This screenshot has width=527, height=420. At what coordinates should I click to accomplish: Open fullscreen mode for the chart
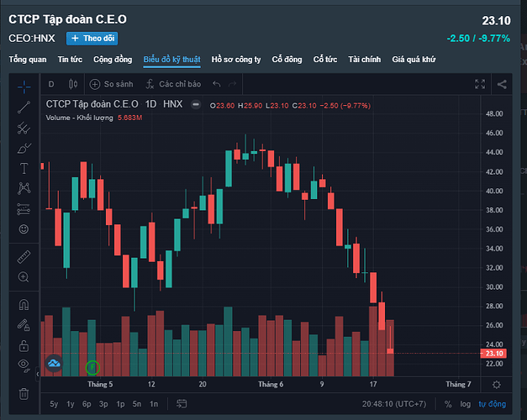480,84
